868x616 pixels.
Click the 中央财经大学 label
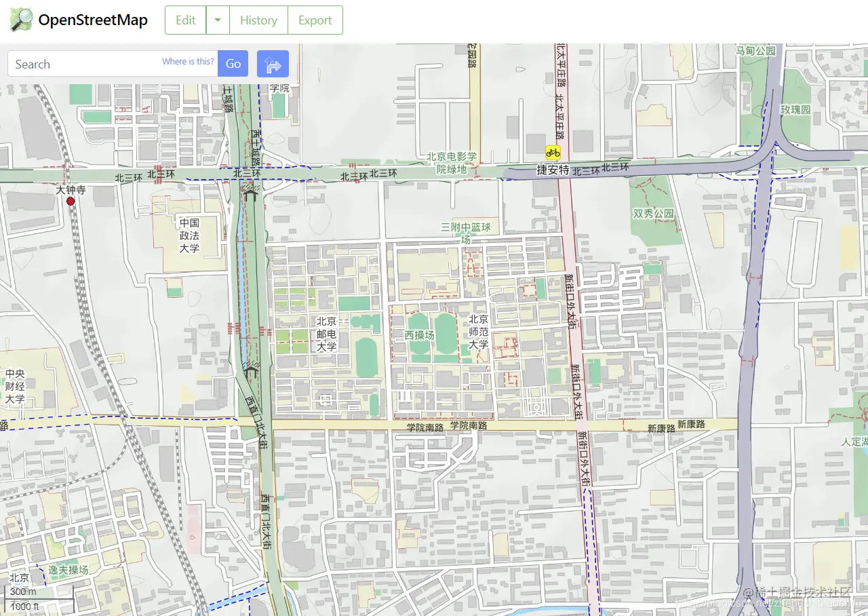pos(15,386)
